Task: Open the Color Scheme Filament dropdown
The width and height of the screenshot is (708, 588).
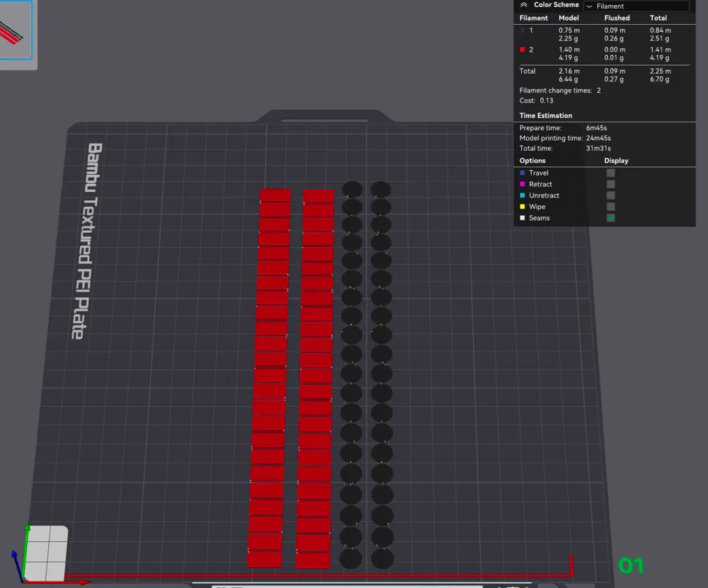Action: click(636, 6)
